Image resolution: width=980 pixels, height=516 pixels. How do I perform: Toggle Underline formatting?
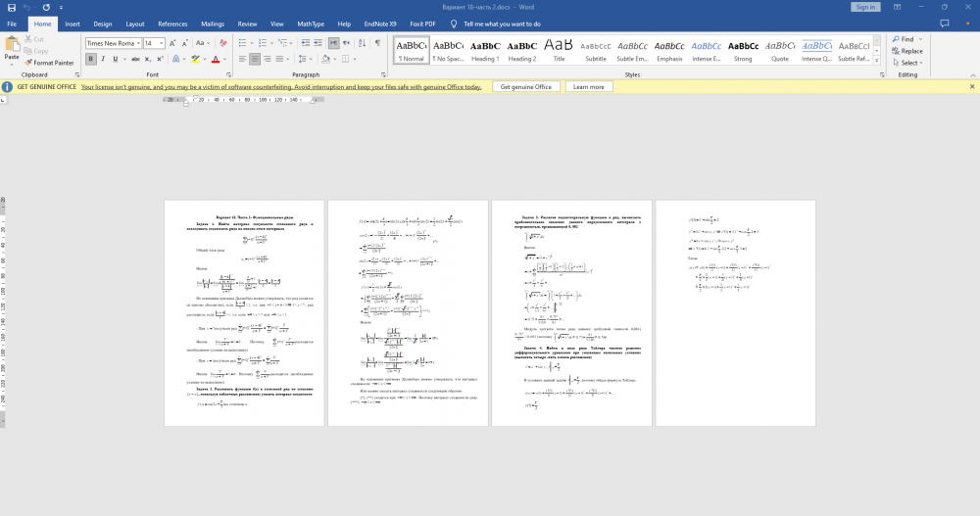point(115,59)
